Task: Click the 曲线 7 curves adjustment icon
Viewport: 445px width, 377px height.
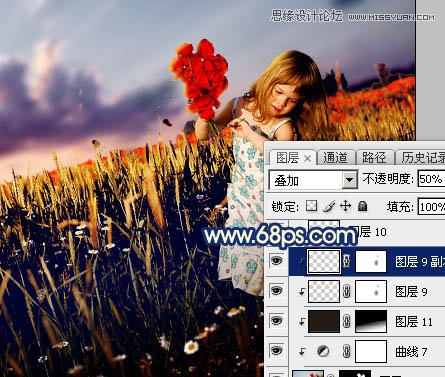Action: tap(323, 351)
